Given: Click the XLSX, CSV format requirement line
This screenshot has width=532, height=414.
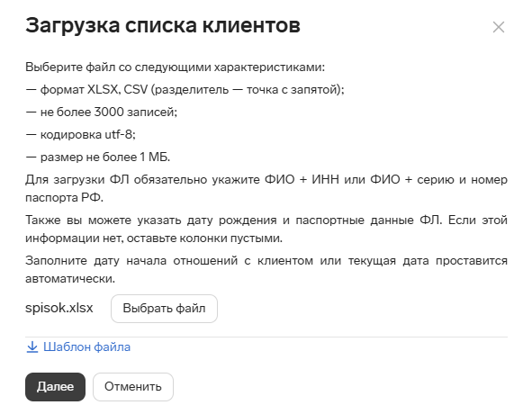Looking at the screenshot, I should point(185,90).
